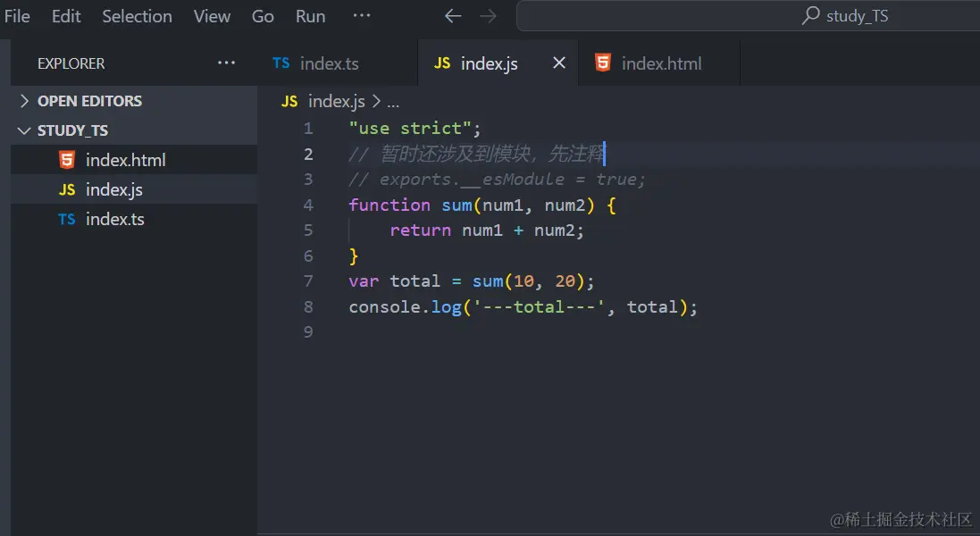Click line number 9 in the gutter

click(308, 331)
